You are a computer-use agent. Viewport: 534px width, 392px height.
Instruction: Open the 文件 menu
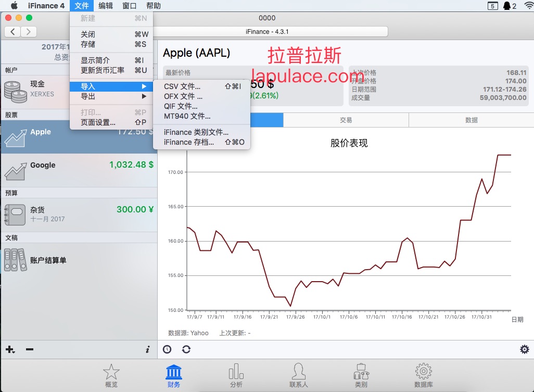point(82,6)
